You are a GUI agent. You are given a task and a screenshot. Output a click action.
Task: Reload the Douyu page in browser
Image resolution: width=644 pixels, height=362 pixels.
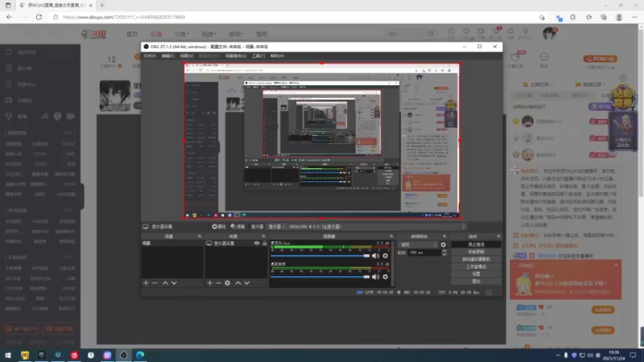tap(39, 17)
